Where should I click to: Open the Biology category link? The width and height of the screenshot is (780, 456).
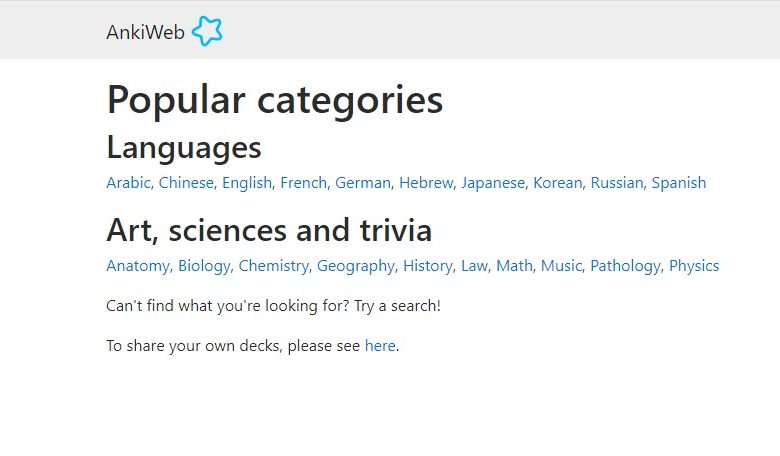pos(204,266)
